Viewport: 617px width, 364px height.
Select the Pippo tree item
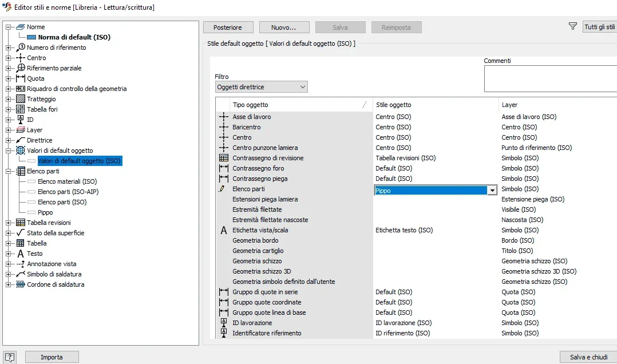click(x=45, y=212)
